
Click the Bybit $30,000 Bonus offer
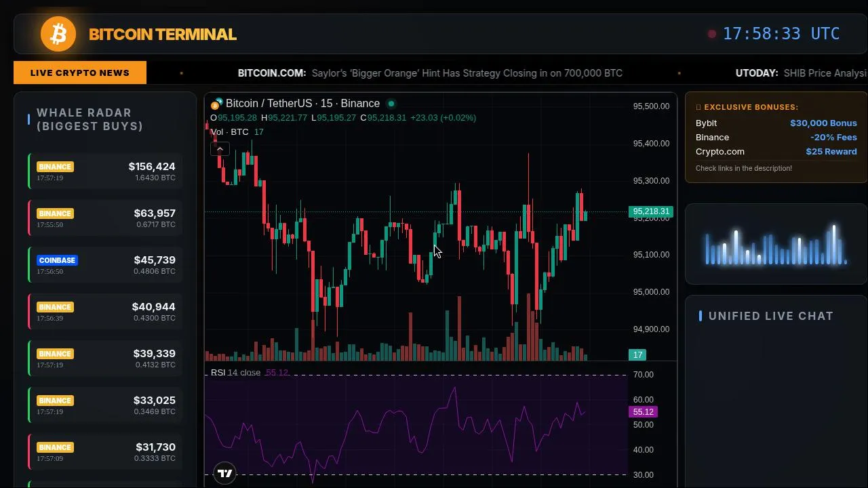[x=776, y=123]
